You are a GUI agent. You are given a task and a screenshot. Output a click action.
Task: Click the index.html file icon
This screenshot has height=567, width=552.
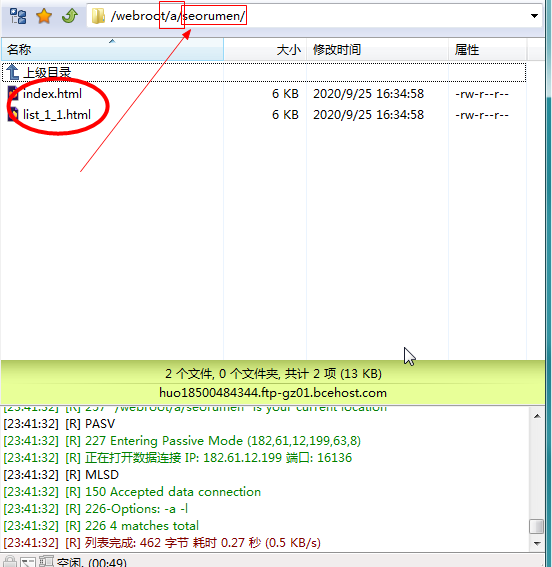tap(13, 94)
